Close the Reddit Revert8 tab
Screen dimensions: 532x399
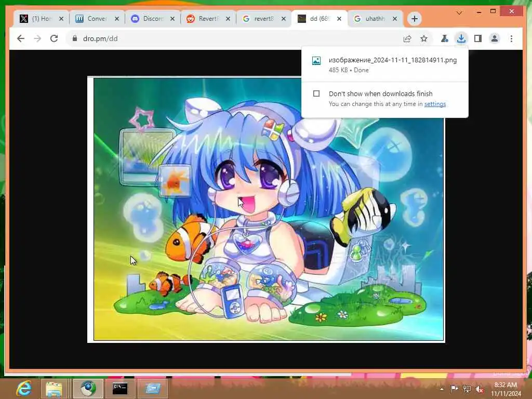tap(229, 19)
